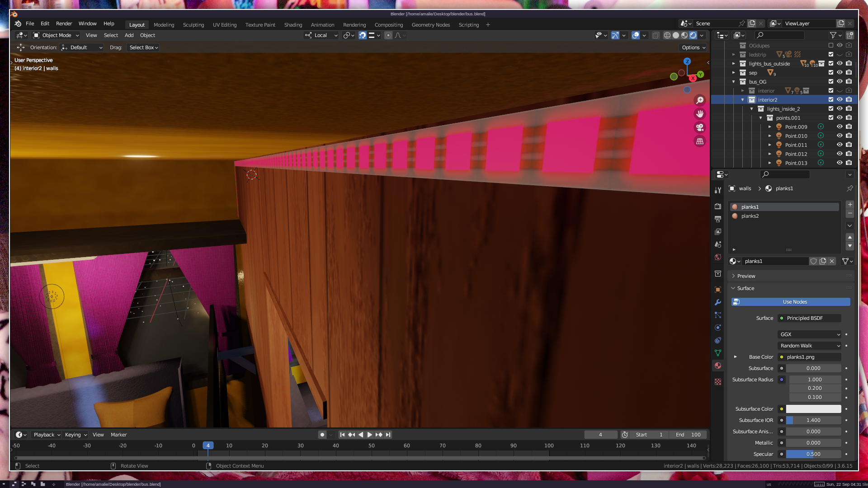
Task: Toggle eye visibility for lights_bus_outside
Action: click(840, 64)
